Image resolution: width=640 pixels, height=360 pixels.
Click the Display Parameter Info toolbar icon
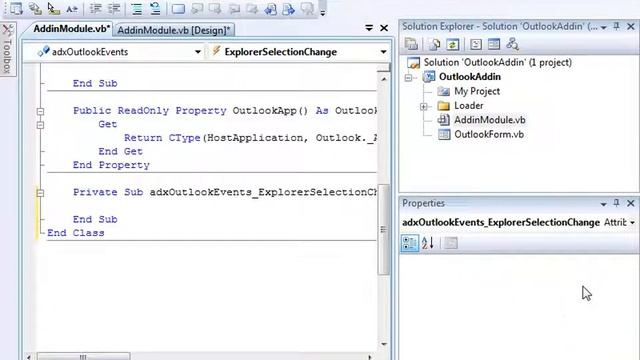pos(35,8)
